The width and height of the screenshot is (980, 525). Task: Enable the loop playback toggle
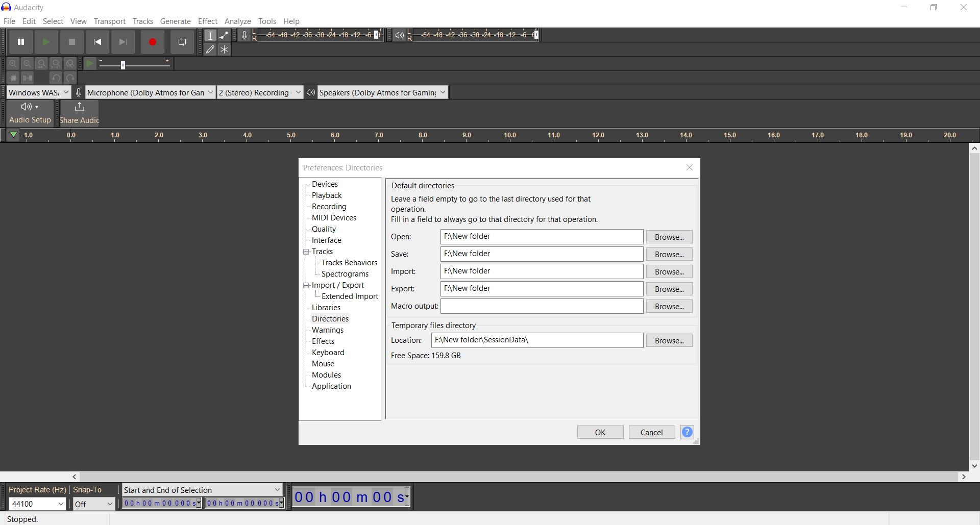point(183,42)
